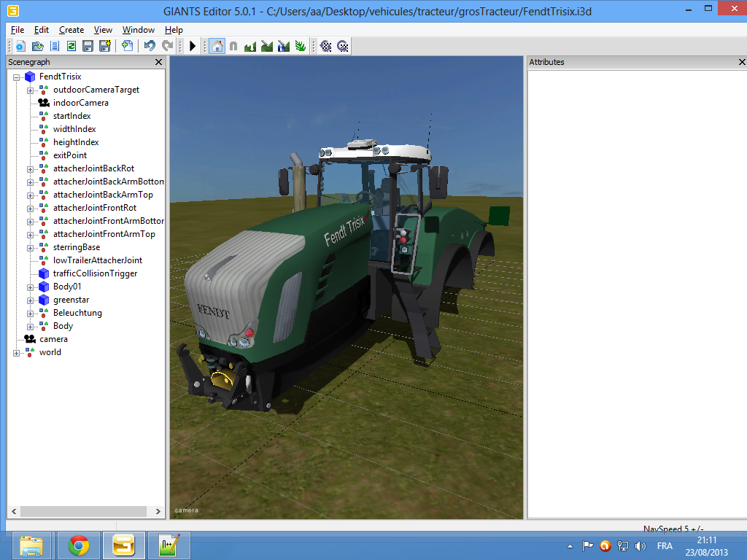Expand the world node
Screen dimensions: 747x560
(16, 353)
